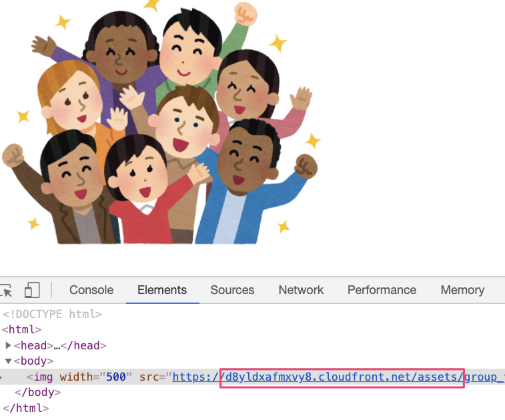The image size is (505, 420).
Task: Click the dots beside the img row
Action: [4, 377]
